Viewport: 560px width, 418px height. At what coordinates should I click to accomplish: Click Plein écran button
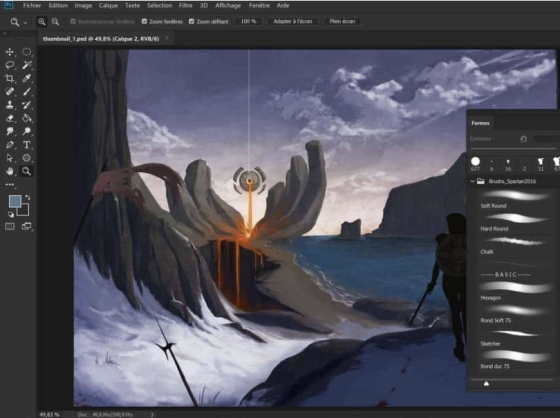point(342,21)
